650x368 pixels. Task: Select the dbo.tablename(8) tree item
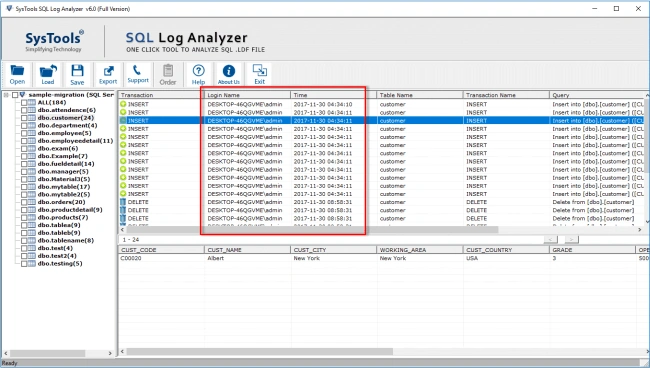[x=65, y=240]
